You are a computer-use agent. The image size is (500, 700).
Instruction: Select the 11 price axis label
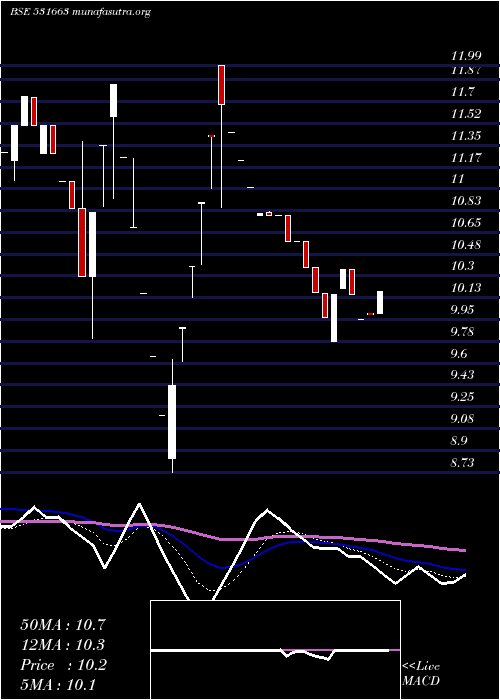458,179
